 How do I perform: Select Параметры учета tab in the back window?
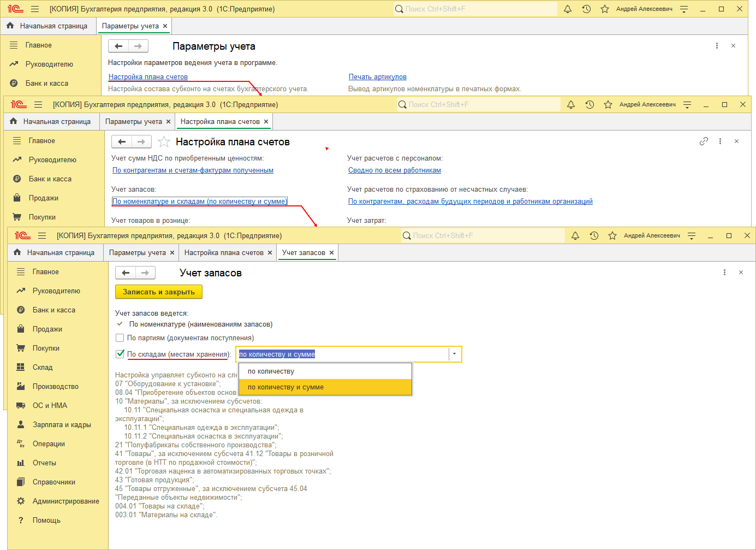coord(130,26)
